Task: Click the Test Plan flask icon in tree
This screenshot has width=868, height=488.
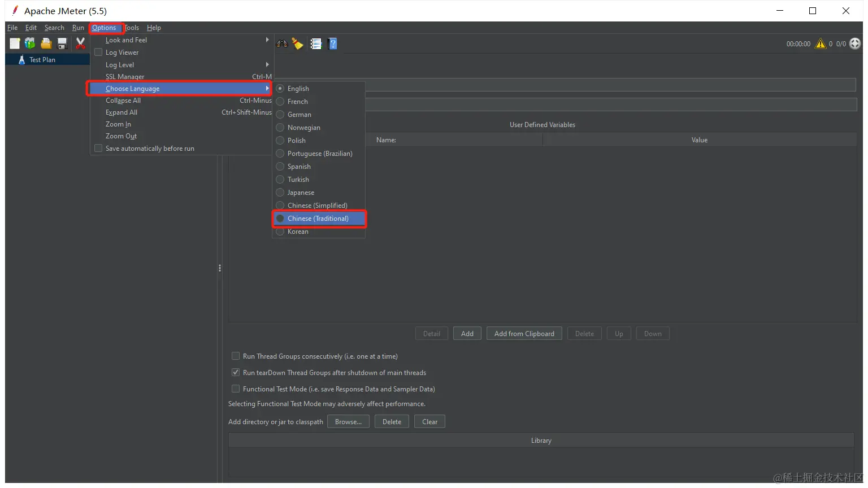Action: 21,60
